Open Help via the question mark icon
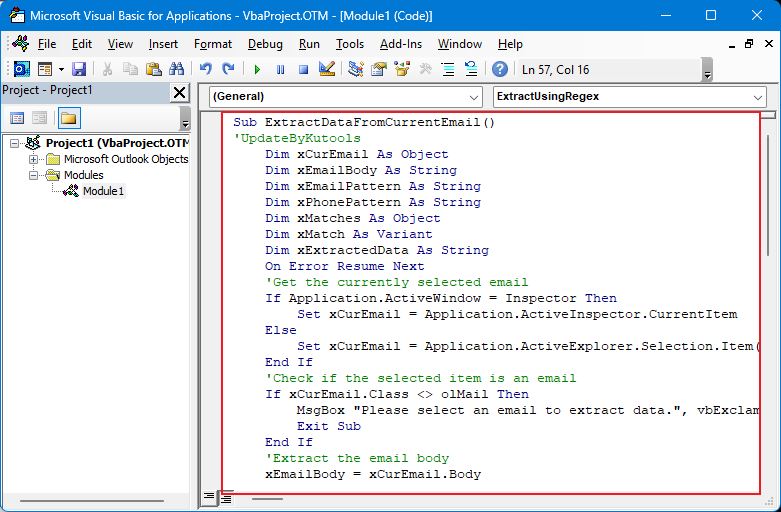This screenshot has width=781, height=512. pos(499,69)
